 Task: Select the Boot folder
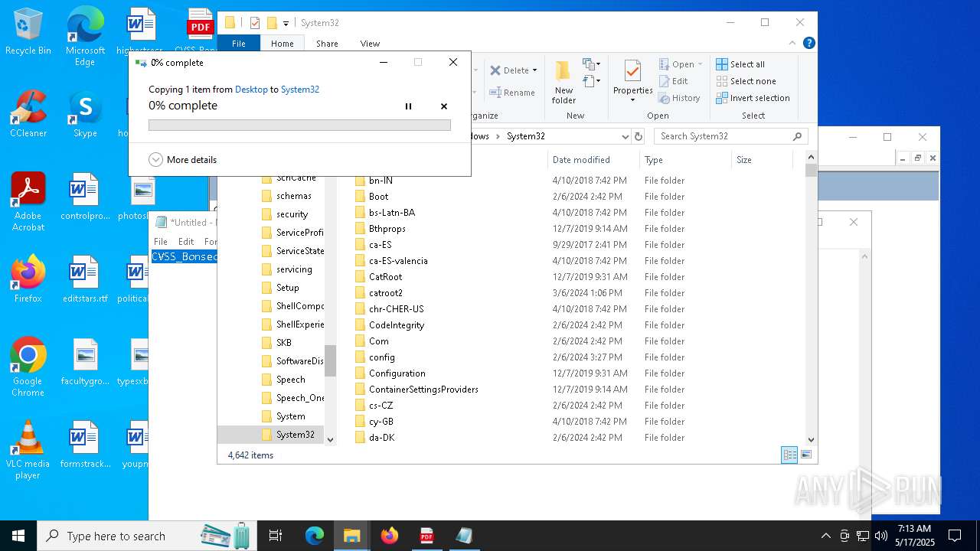point(378,197)
